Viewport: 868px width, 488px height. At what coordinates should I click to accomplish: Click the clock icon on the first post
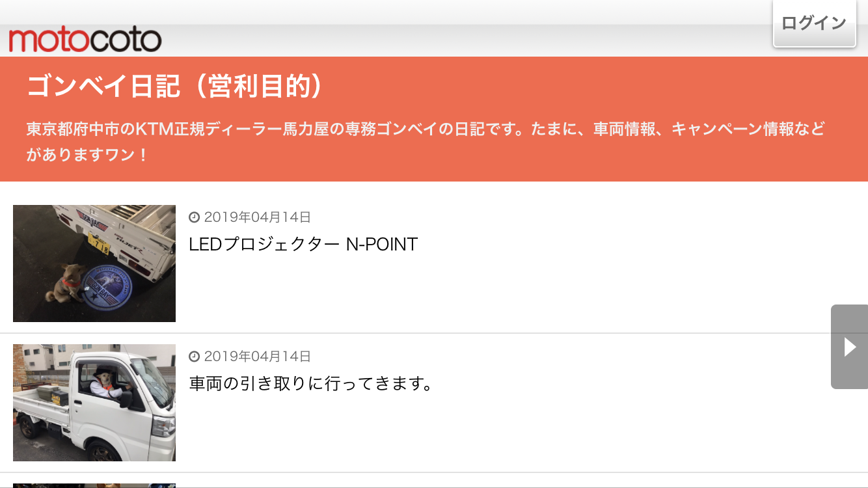(194, 217)
